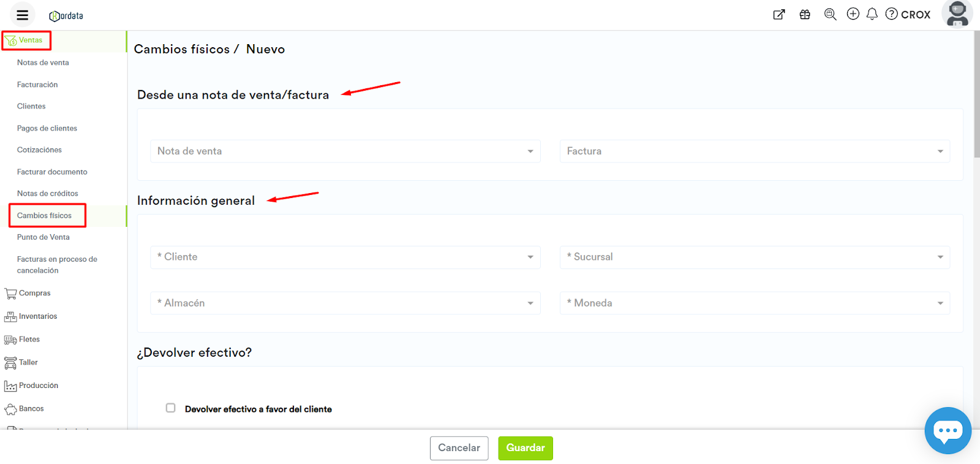980x464 pixels.
Task: Click the user avatar picture
Action: [957, 13]
